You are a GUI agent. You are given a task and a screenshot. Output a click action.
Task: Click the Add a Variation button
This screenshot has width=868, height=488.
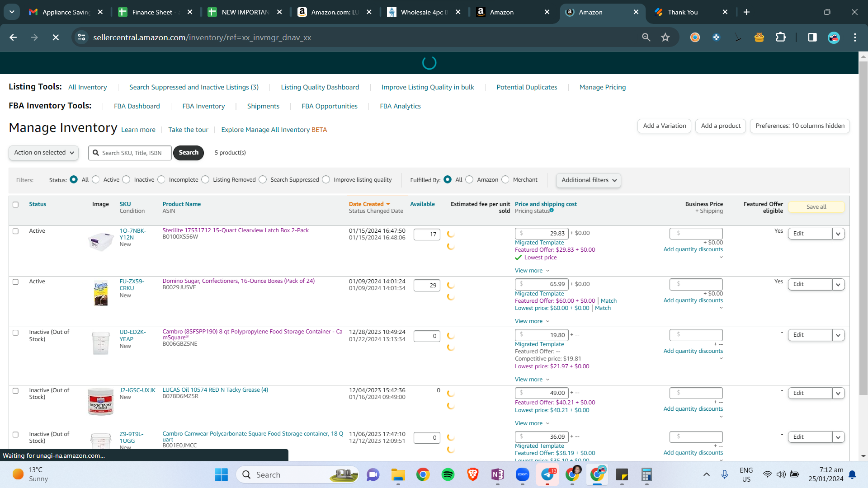[x=665, y=126]
